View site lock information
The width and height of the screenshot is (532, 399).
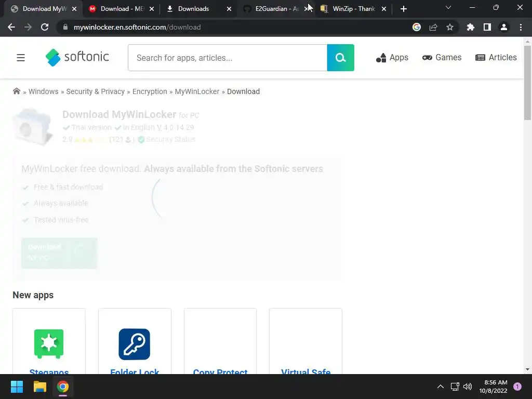(65, 27)
